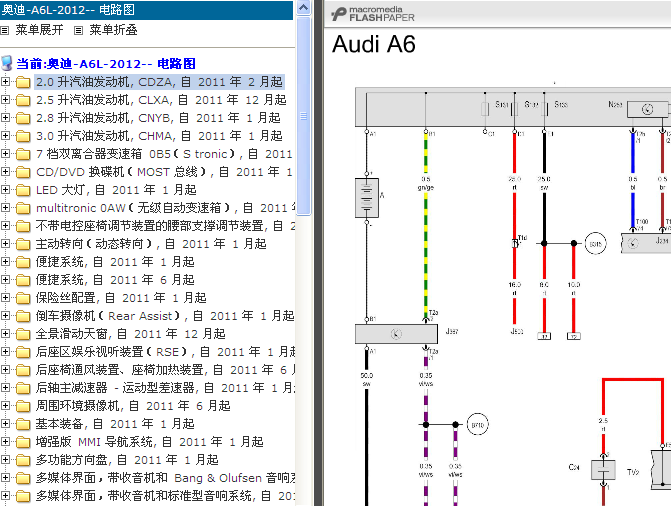This screenshot has height=506, width=671.
Task: Expand the multitronic 0AW node
Action: pyautogui.click(x=5, y=207)
